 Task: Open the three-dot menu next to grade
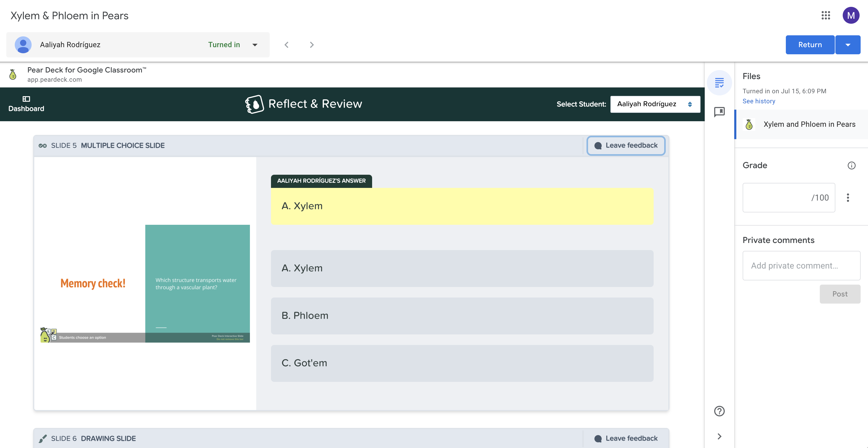tap(849, 198)
